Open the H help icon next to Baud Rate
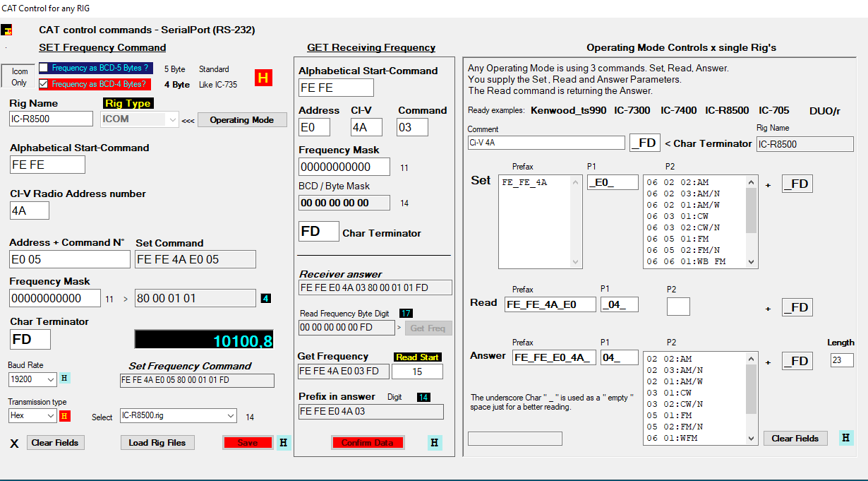The height and width of the screenshot is (481, 868). tap(65, 379)
